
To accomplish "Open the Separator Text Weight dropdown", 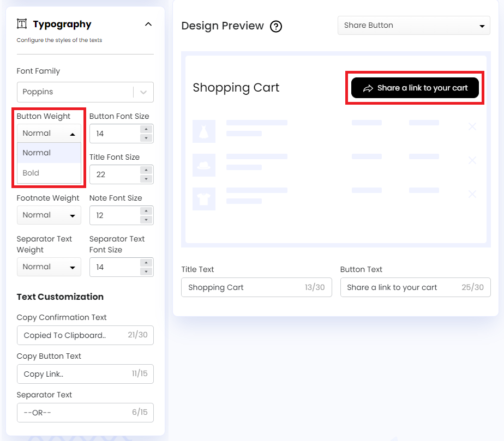I will (49, 267).
